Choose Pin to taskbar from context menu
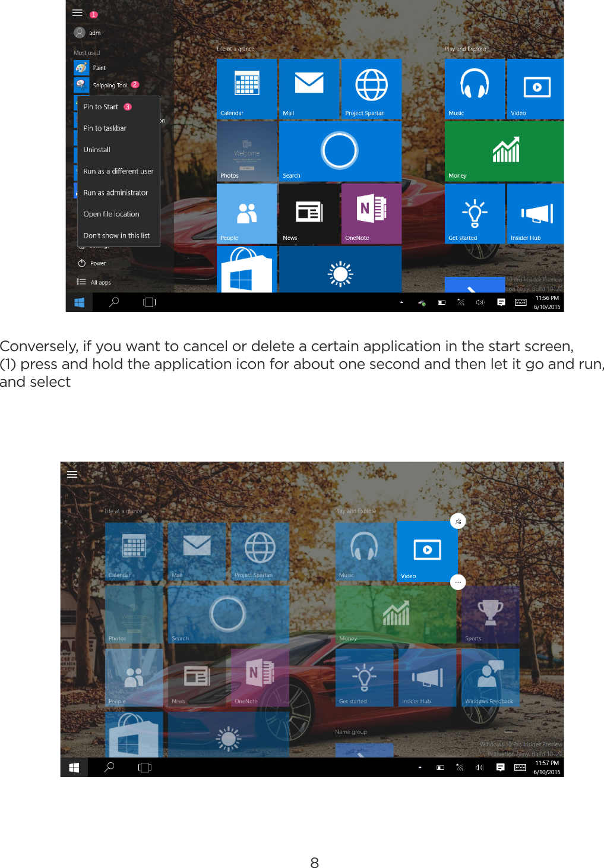The height and width of the screenshot is (868, 604). point(119,128)
